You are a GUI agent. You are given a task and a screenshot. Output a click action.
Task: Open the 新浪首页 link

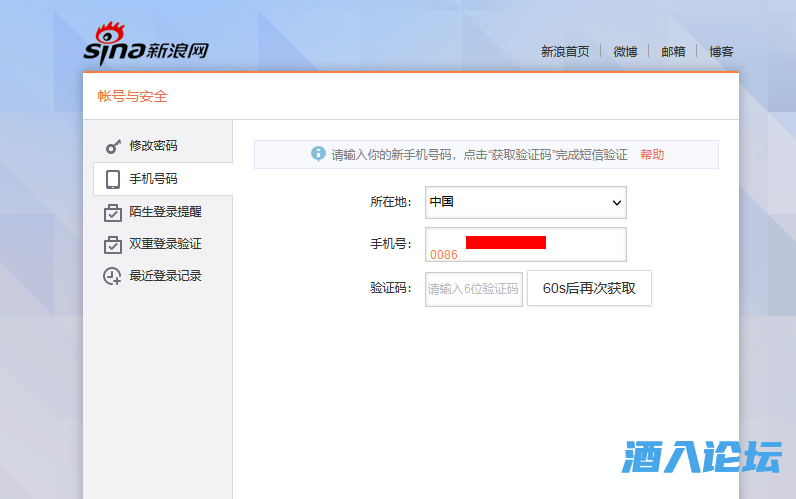(x=565, y=52)
